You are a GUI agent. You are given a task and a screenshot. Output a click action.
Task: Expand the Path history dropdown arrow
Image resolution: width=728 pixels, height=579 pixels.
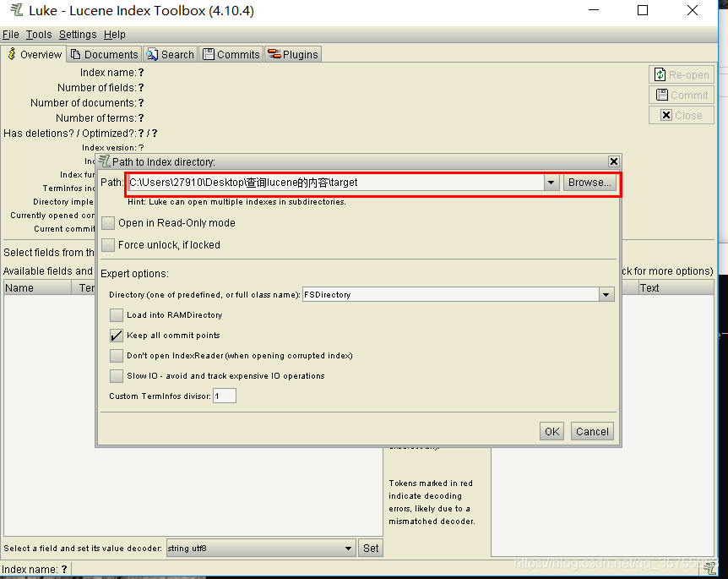[551, 183]
